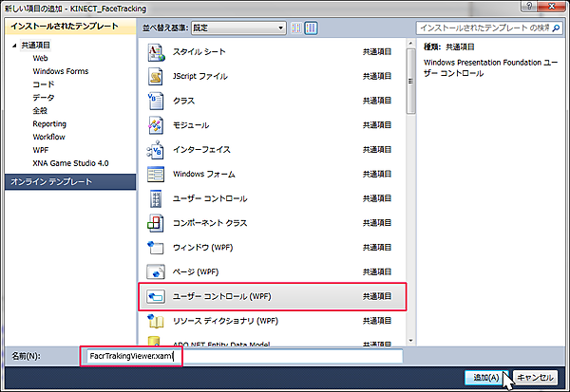Select the Web category
Screen dimensions: 570x392
pyautogui.click(x=40, y=58)
